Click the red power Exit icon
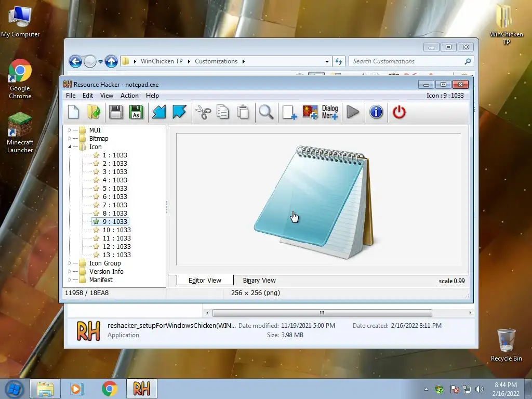Viewport: 532px width, 399px height. [399, 112]
